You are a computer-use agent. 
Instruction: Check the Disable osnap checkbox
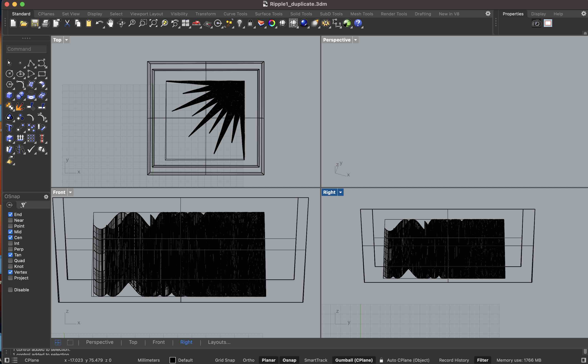(10, 290)
